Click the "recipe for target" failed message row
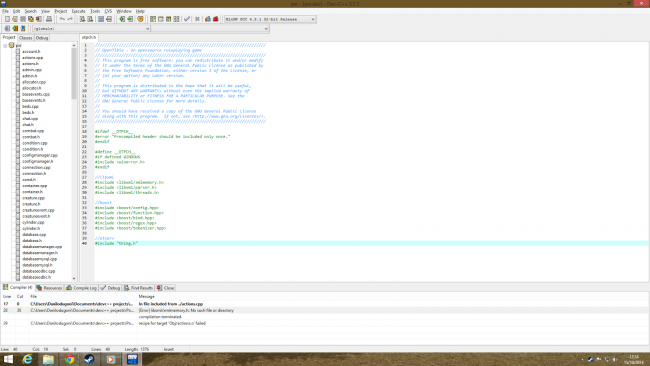Viewport: 650px width, 366px height. click(325, 323)
